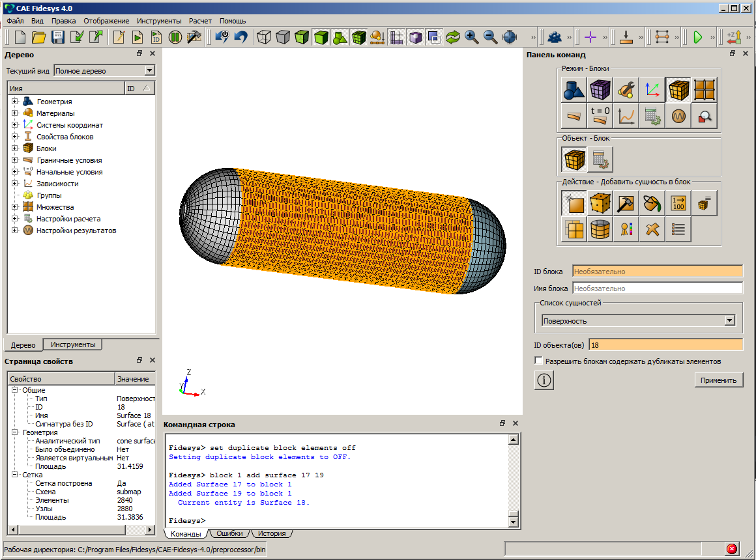
Task: Toggle the green mesh cube display icon
Action: [x=358, y=37]
